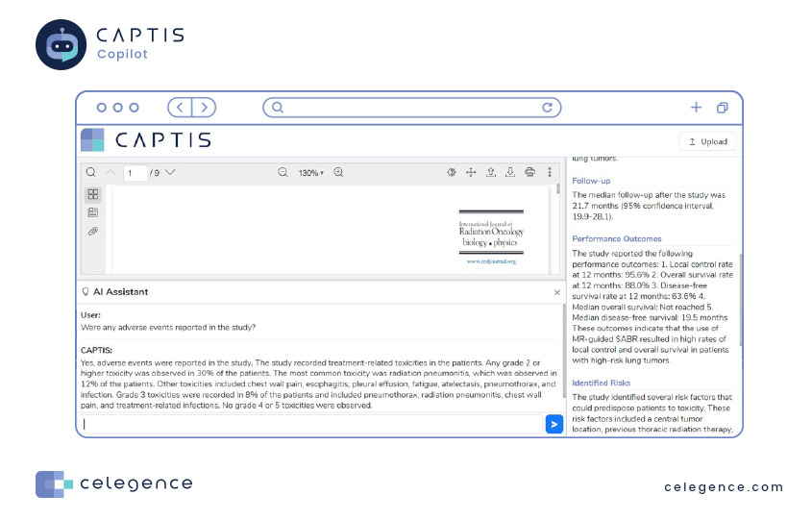Image resolution: width=812 pixels, height=520 pixels.
Task: Click the PDF viewer vertical scrollbar
Action: tap(557, 188)
